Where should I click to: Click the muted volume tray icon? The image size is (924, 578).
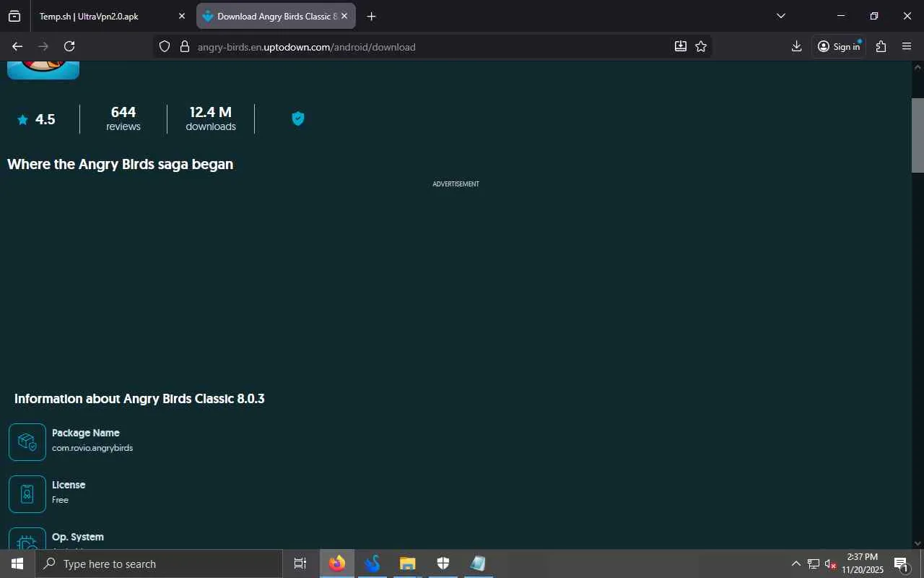pos(830,564)
